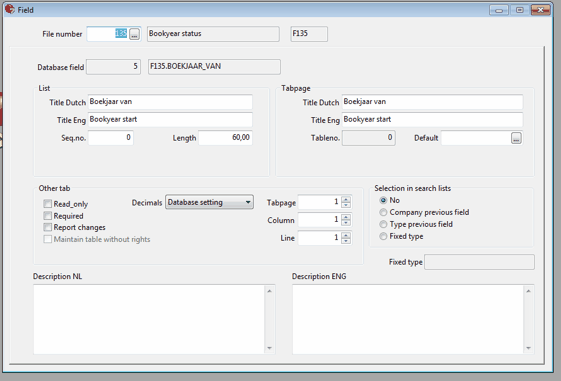
Task: Open the Default field ellipsis lookup button
Action: 516,138
